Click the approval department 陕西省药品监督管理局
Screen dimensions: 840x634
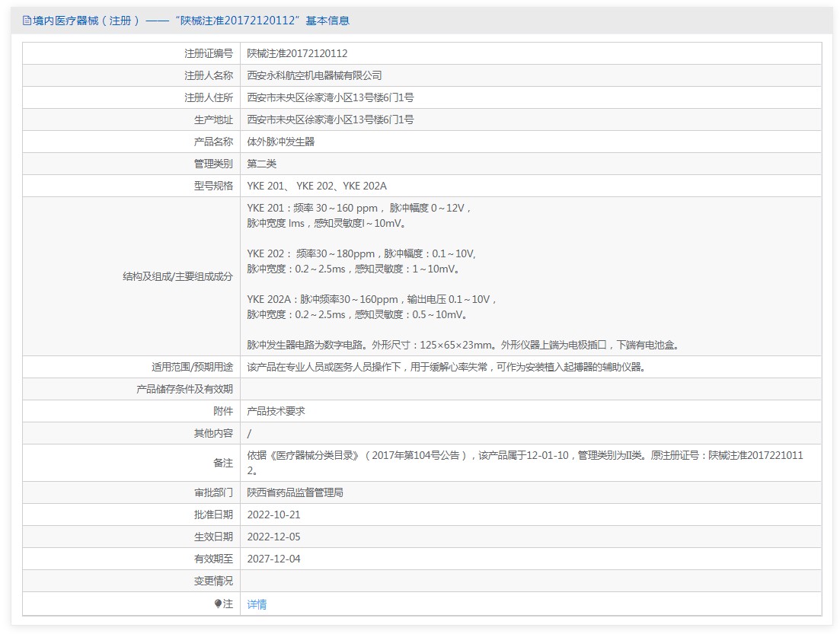295,492
